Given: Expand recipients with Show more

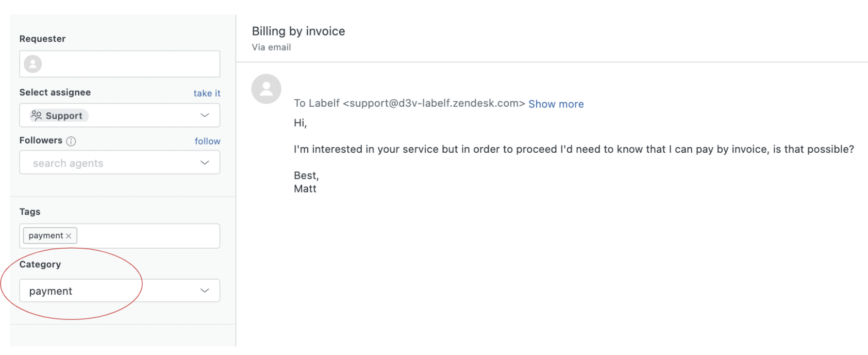Looking at the screenshot, I should 556,104.
